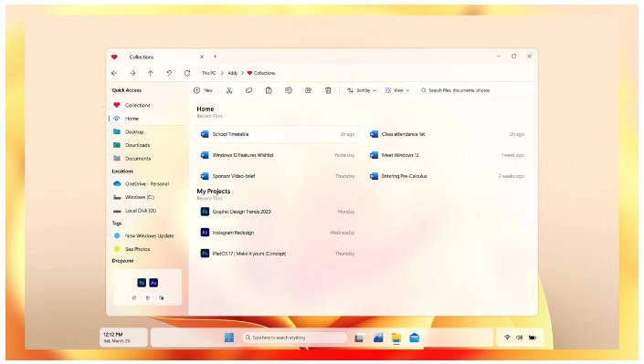Viewport: 644px width, 364px height.
Task: Select Home in the sidebar
Action: [x=147, y=119]
